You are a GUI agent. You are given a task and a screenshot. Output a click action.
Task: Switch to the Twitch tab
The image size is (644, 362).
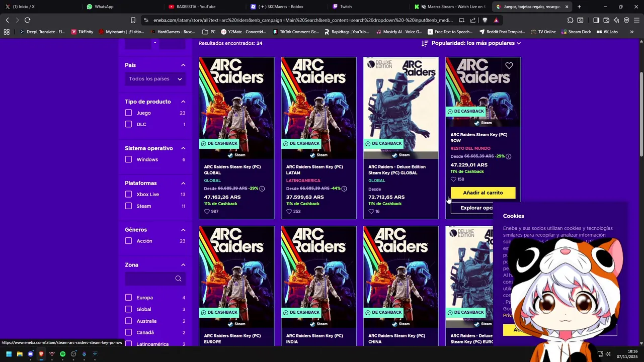point(367,7)
